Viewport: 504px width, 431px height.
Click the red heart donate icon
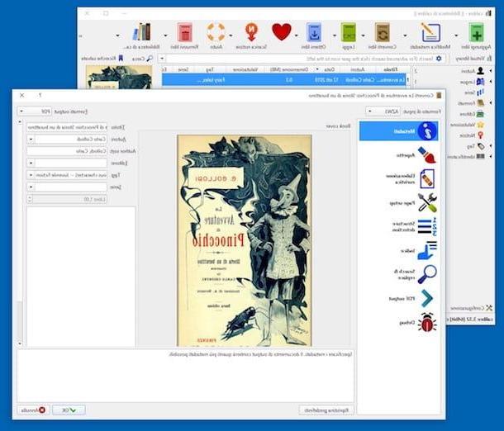282,32
